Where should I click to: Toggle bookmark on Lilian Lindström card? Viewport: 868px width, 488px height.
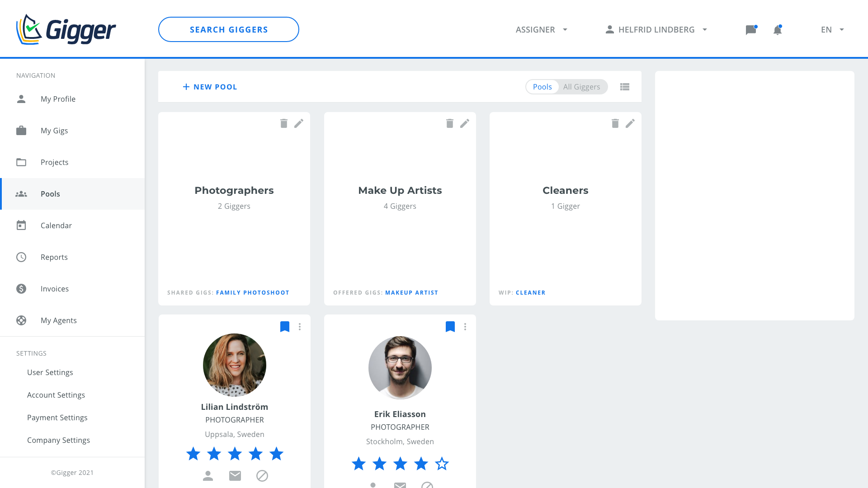[285, 327]
